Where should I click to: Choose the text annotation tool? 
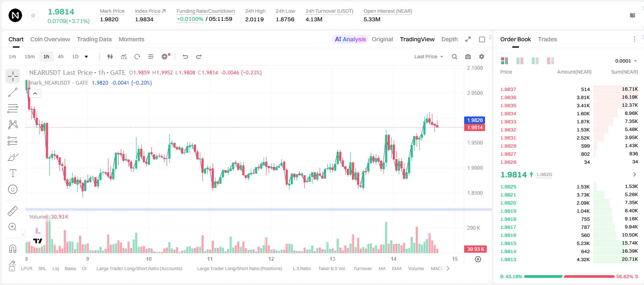13,173
